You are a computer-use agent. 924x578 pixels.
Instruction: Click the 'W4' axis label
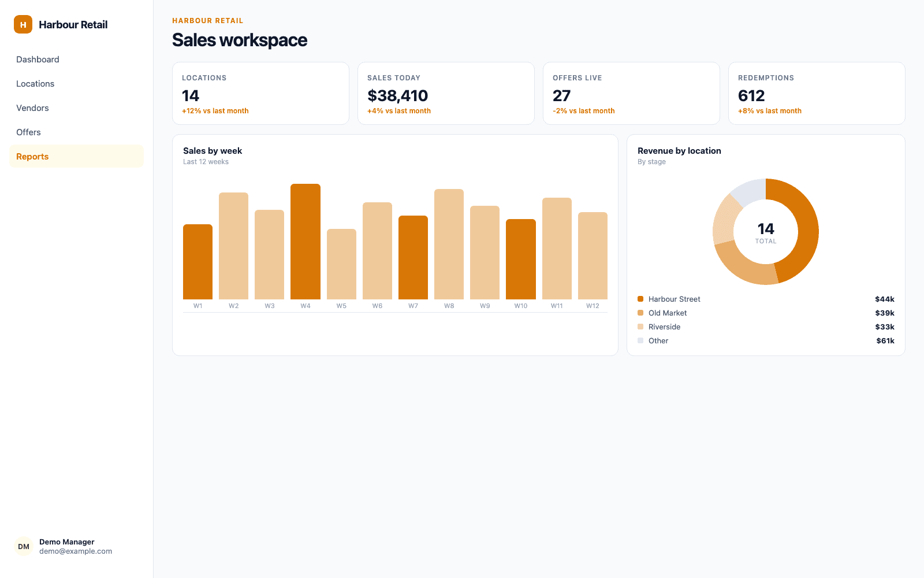[x=305, y=306]
